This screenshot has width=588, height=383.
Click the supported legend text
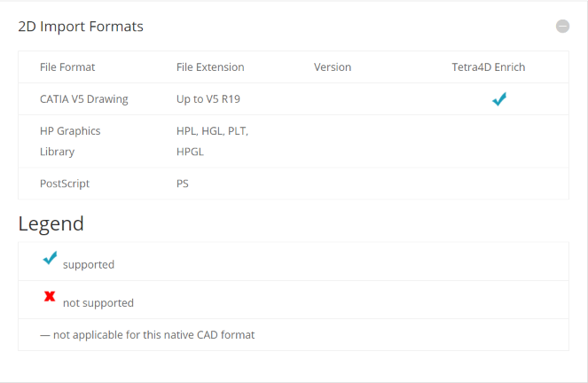[89, 264]
